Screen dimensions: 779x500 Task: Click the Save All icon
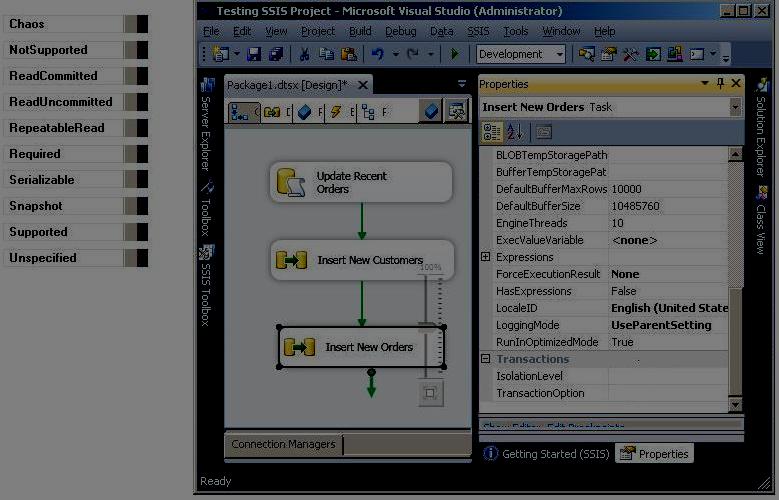[x=276, y=54]
